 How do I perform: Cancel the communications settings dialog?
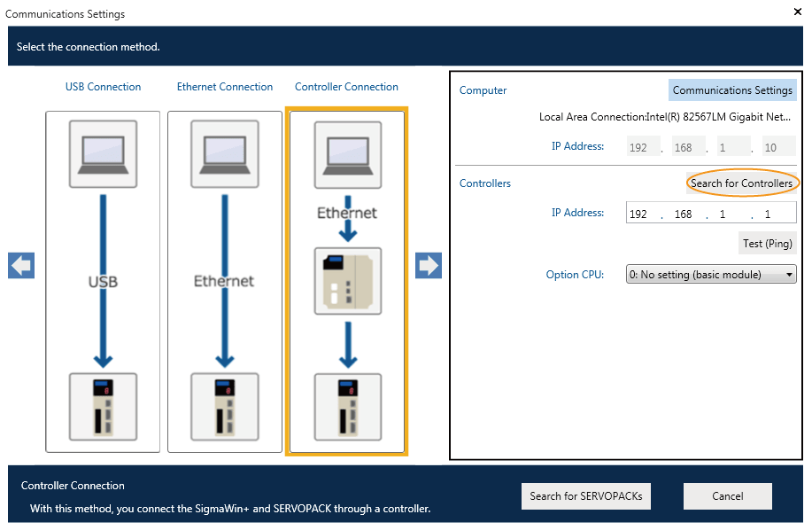727,496
